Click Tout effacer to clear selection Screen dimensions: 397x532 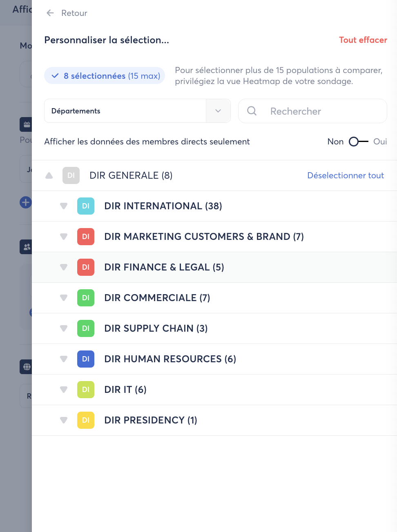coord(363,40)
